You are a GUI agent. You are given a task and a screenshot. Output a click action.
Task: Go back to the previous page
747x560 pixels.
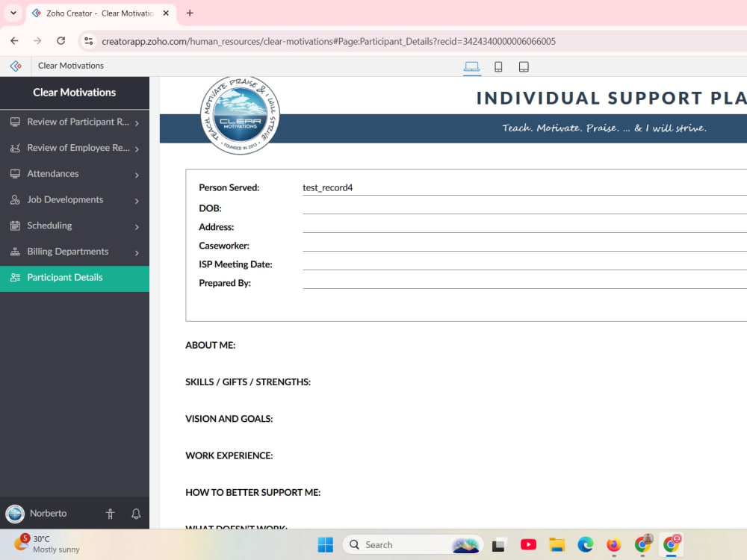14,41
